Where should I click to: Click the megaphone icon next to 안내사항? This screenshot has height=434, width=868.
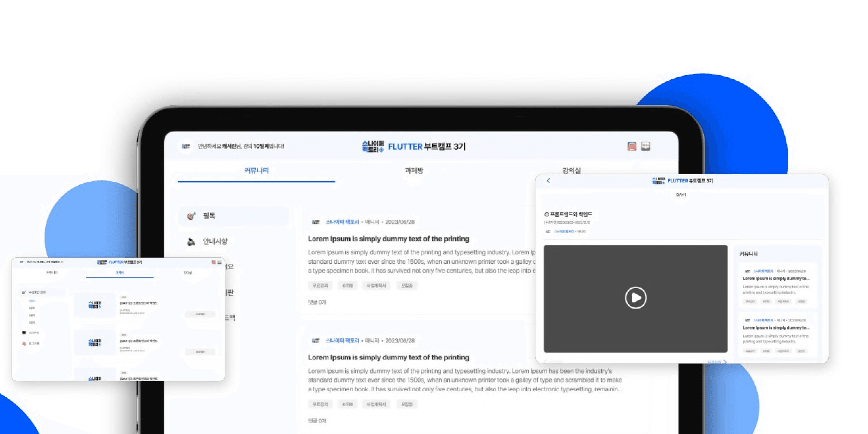point(191,242)
